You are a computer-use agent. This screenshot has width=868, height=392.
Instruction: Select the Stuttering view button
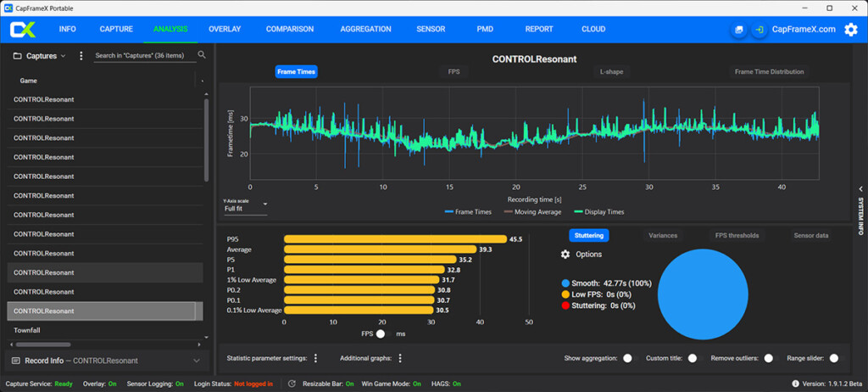(x=589, y=236)
